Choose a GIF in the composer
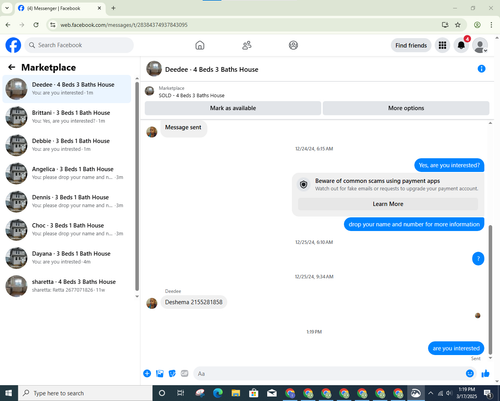Viewport: 500px width, 401px height. point(185,374)
